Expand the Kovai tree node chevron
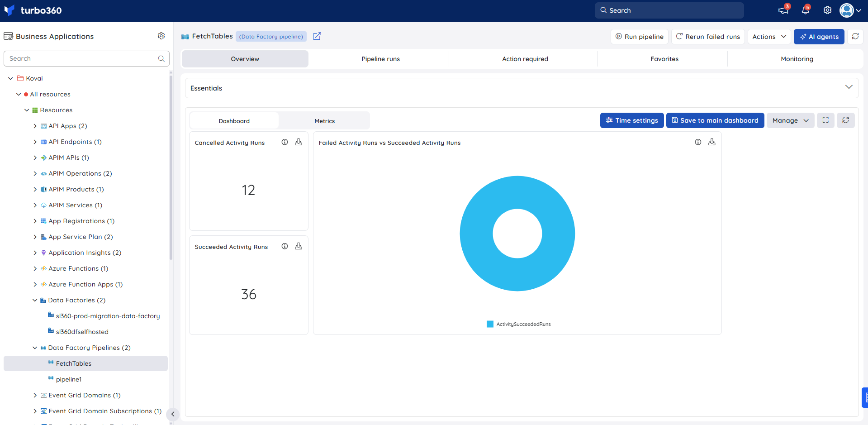This screenshot has height=425, width=868. (x=10, y=78)
